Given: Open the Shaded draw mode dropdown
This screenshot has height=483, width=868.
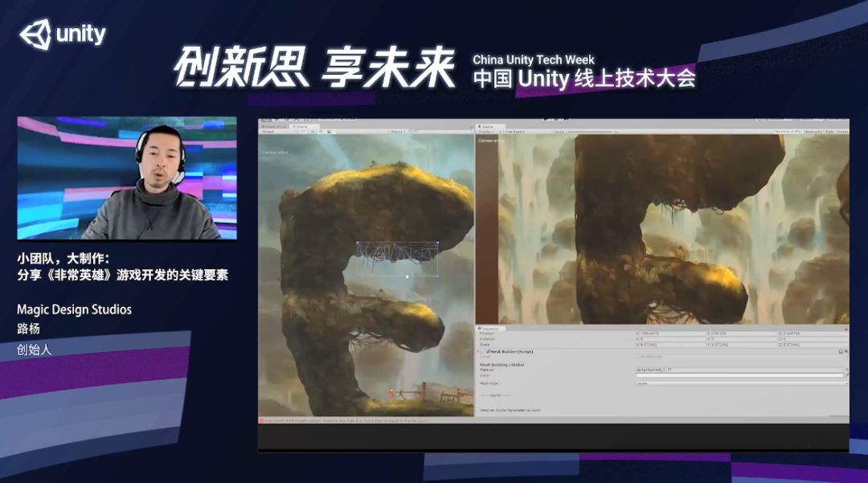Looking at the screenshot, I should (278, 132).
